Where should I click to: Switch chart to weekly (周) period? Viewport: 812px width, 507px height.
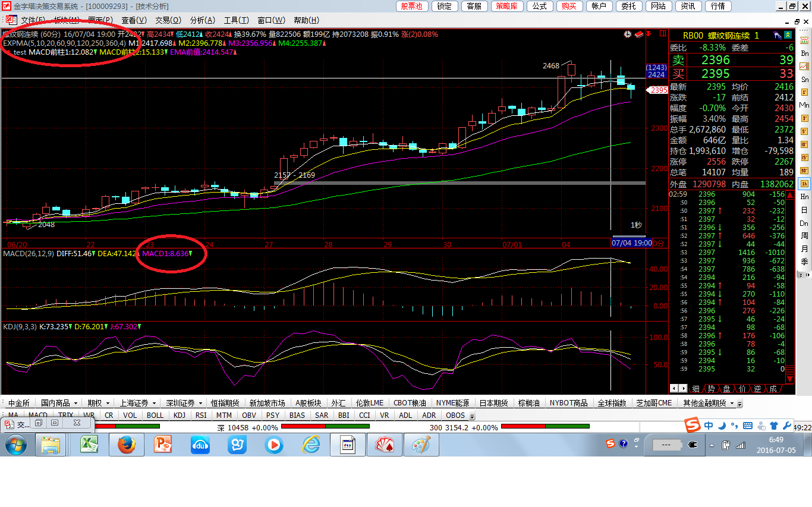coord(805,236)
